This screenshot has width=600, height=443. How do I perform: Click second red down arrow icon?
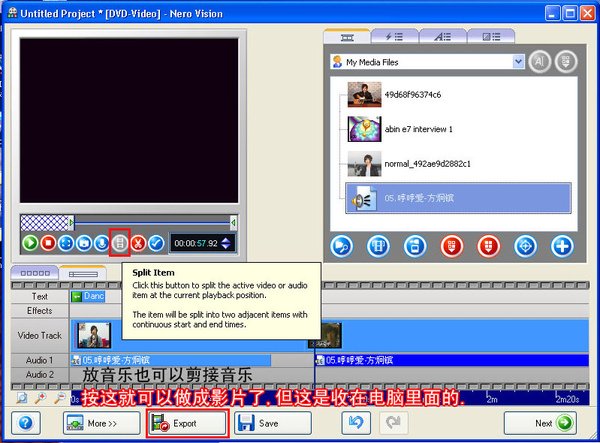[488, 246]
